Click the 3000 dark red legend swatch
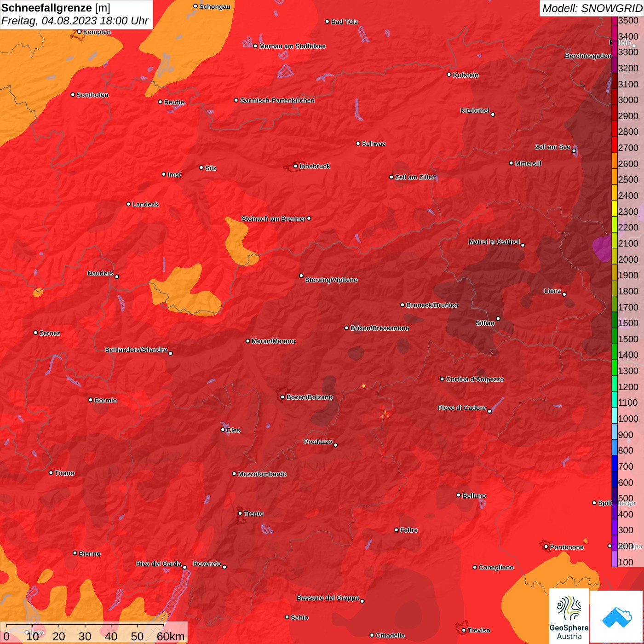Screen dimensions: 644x644 click(614, 97)
